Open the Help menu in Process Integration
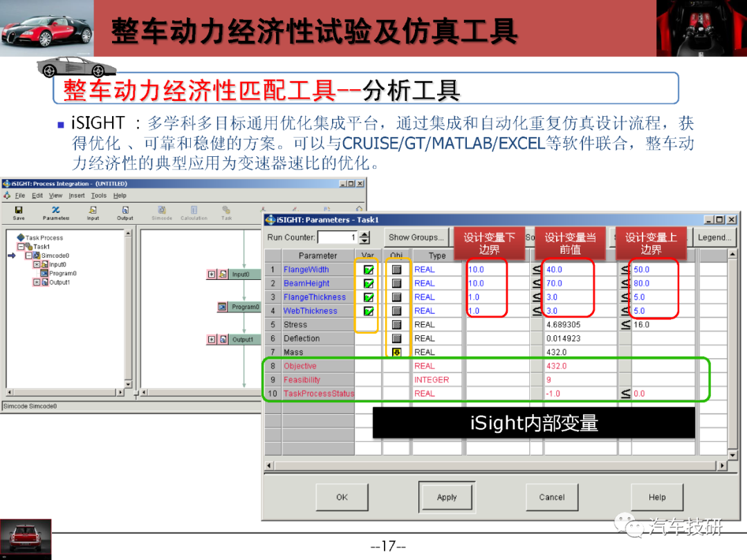747x560 pixels. 120,196
